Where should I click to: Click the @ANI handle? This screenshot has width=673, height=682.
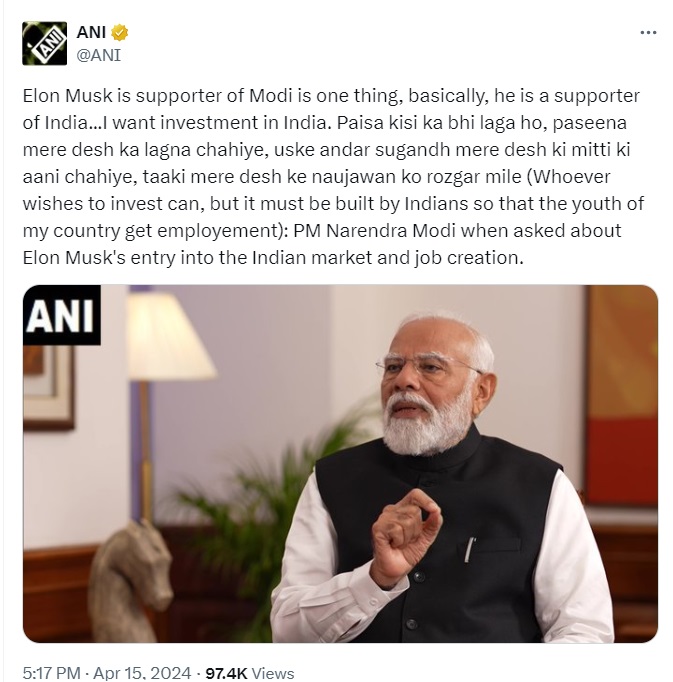click(98, 54)
